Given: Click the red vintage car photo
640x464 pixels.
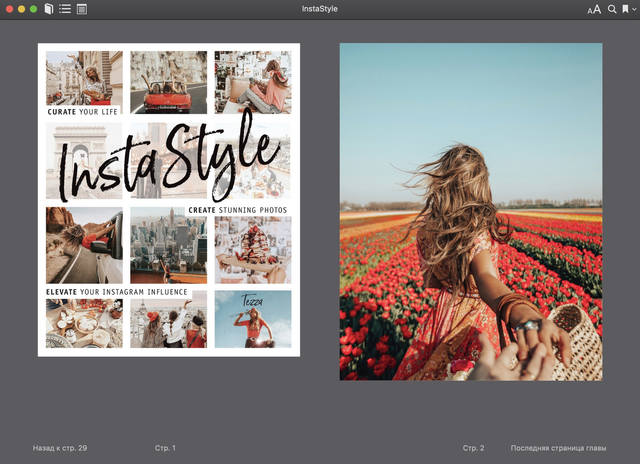Looking at the screenshot, I should [x=168, y=82].
